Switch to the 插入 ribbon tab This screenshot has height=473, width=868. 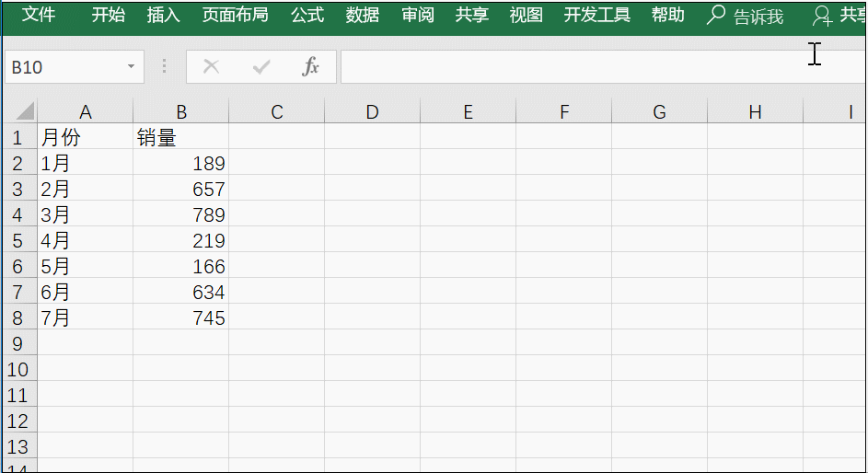pos(163,15)
